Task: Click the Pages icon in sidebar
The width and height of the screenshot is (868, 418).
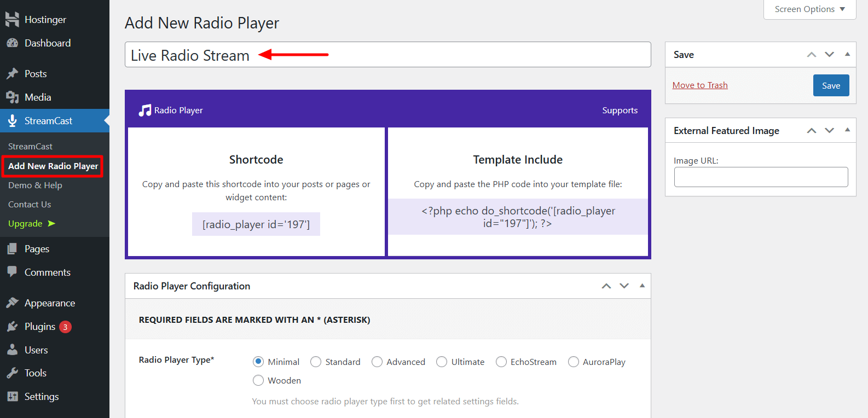Action: point(12,248)
